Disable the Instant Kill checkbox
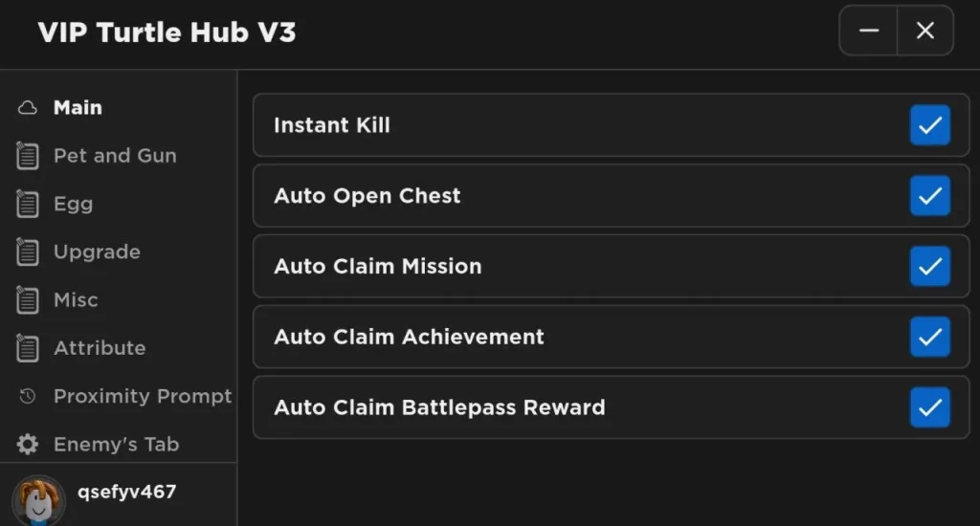Viewport: 980px width, 526px height. point(929,125)
